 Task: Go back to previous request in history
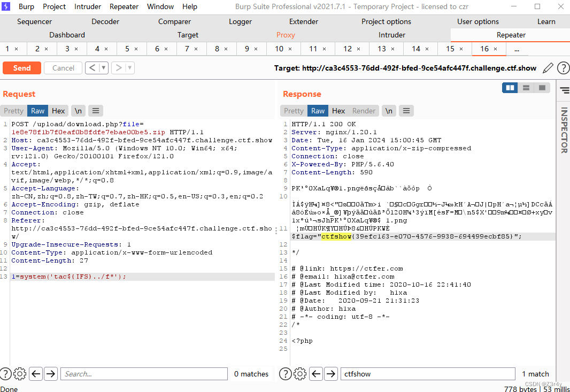tap(93, 68)
